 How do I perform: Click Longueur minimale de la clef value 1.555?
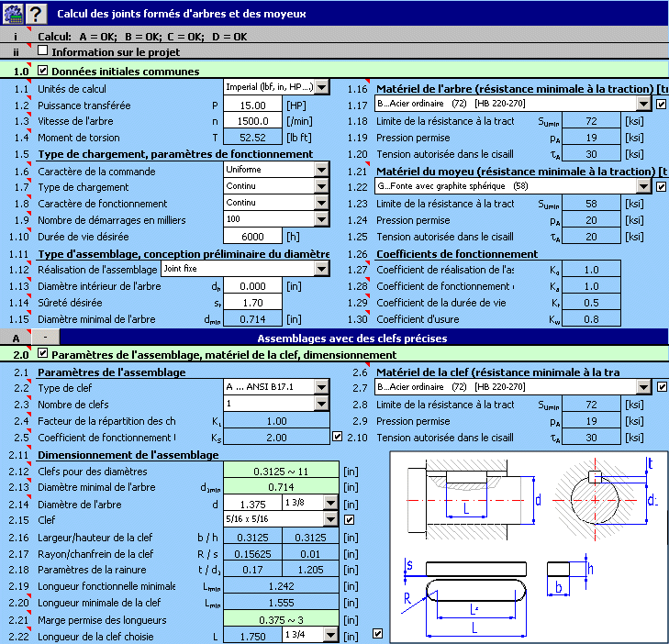click(281, 603)
